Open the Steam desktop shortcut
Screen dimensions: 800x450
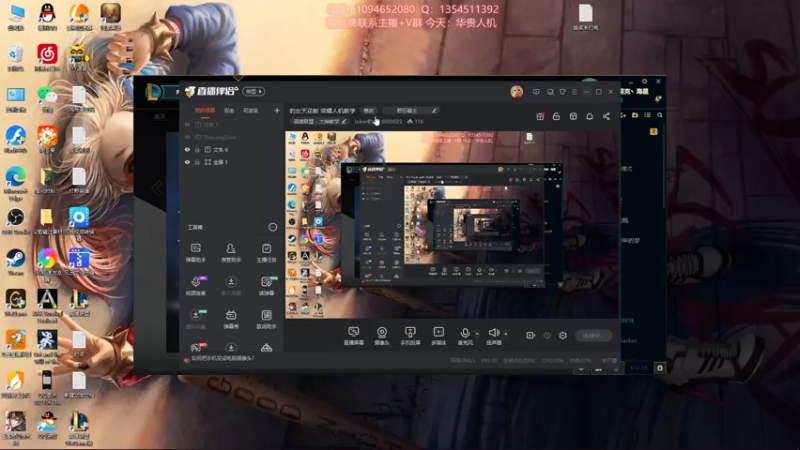pyautogui.click(x=15, y=262)
